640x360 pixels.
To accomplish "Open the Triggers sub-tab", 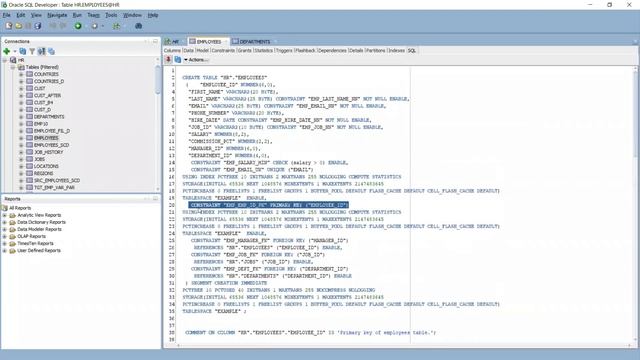I will click(284, 51).
